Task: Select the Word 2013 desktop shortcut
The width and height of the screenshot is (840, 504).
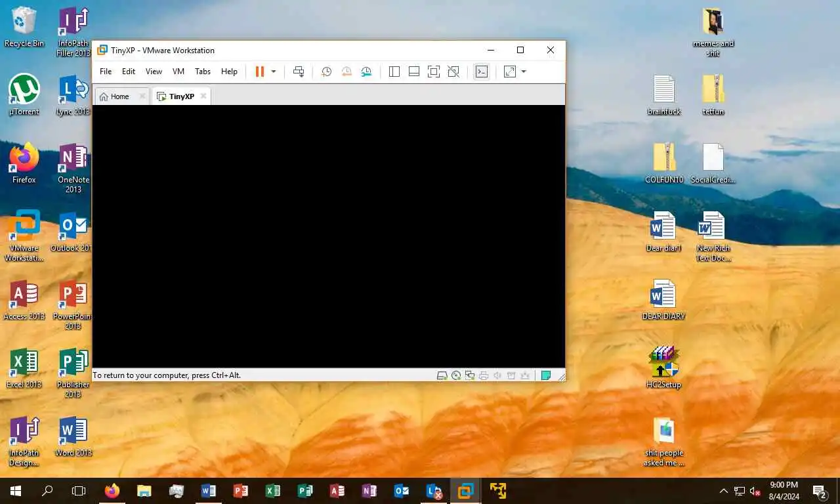Action: tap(73, 437)
